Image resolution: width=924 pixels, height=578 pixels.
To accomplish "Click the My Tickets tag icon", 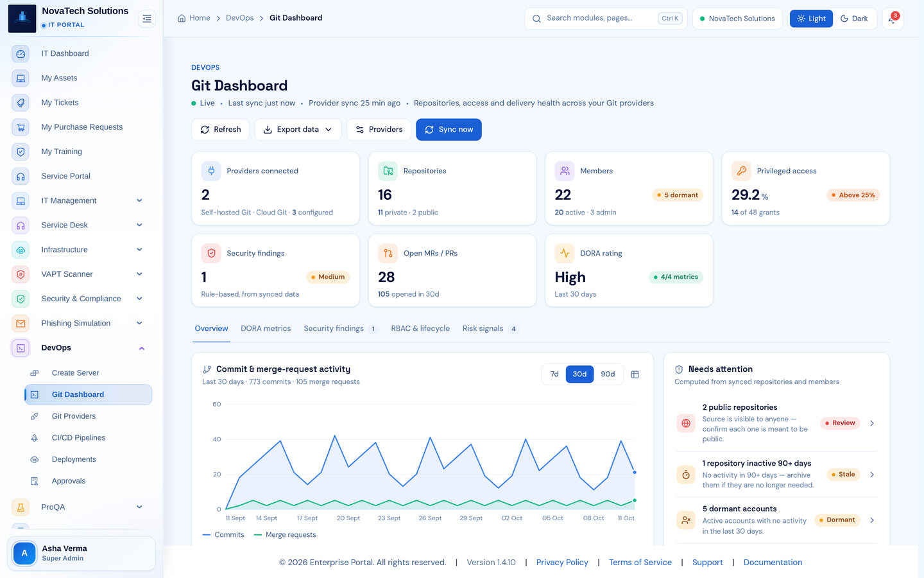I will 21,103.
